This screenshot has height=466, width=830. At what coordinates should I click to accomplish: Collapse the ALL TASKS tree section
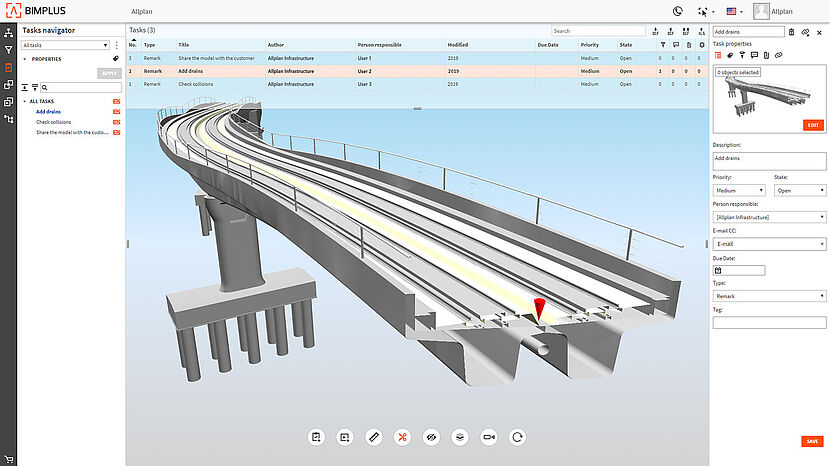tap(24, 102)
